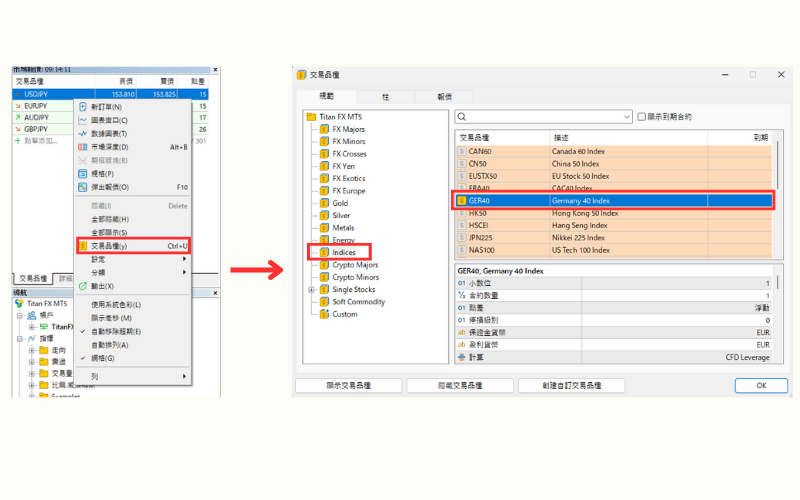This screenshot has height=500, width=800.
Task: Click the 輸出 export icon
Action: pos(83,285)
